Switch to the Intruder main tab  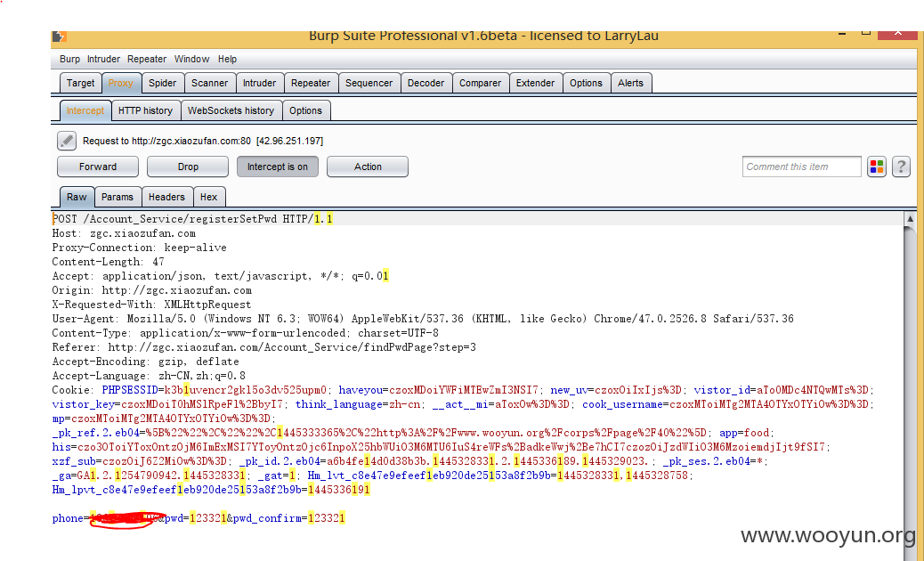(259, 83)
